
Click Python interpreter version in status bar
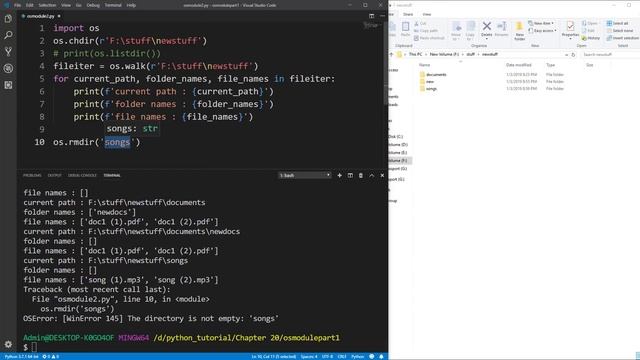(21, 356)
